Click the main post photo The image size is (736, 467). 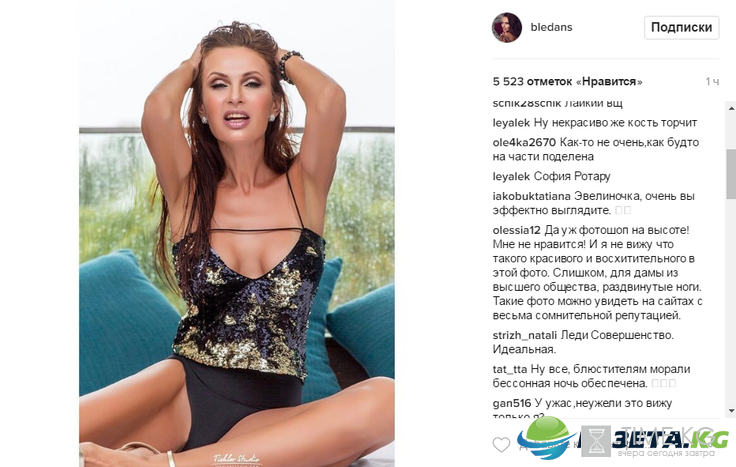tap(237, 233)
